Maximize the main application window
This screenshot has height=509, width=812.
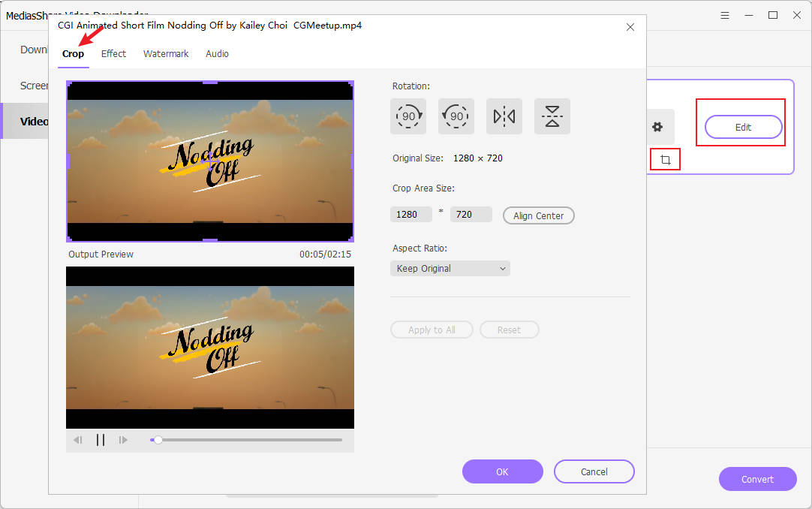pyautogui.click(x=773, y=16)
